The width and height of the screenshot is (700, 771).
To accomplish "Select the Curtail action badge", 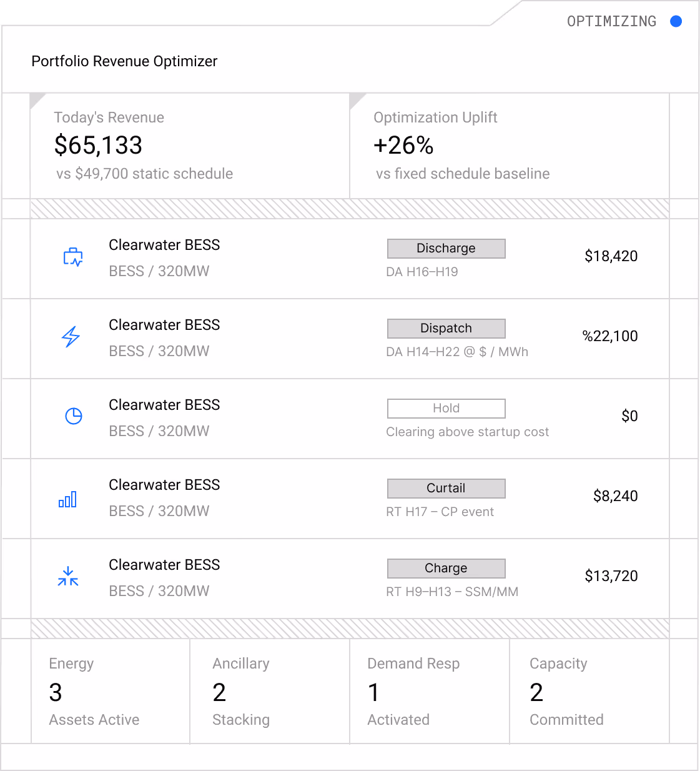I will click(446, 489).
